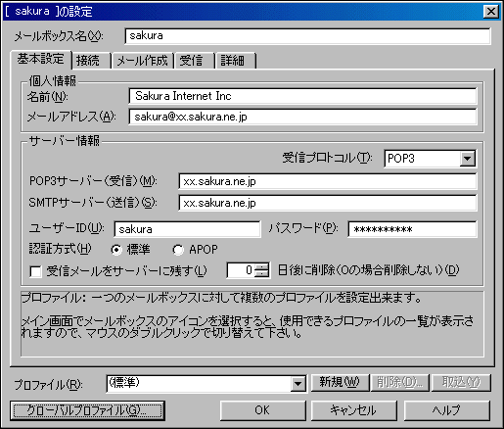Click the キャンセル button
Image resolution: width=504 pixels, height=429 pixels.
click(354, 410)
